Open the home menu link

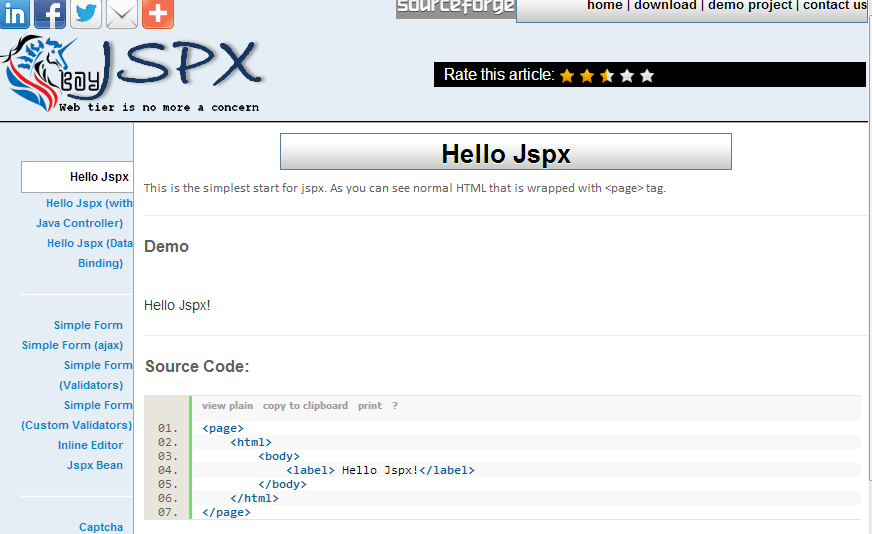[604, 6]
